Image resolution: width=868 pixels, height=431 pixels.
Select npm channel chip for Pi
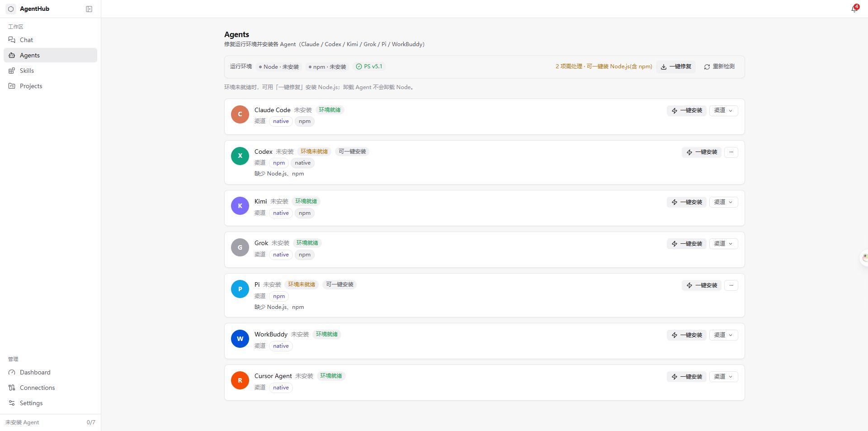coord(279,296)
